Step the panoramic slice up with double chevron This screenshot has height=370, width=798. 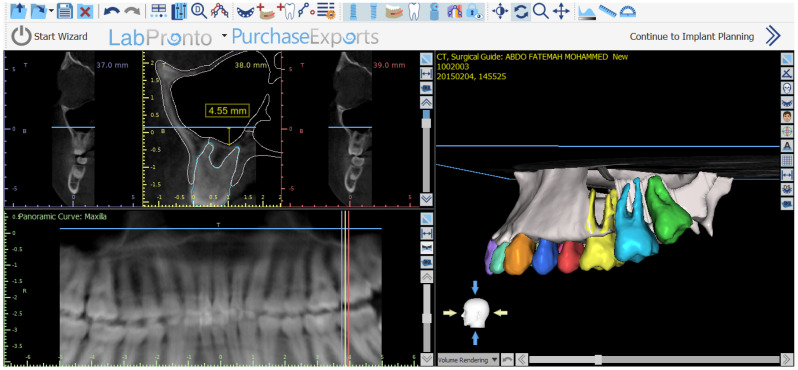pos(426,277)
